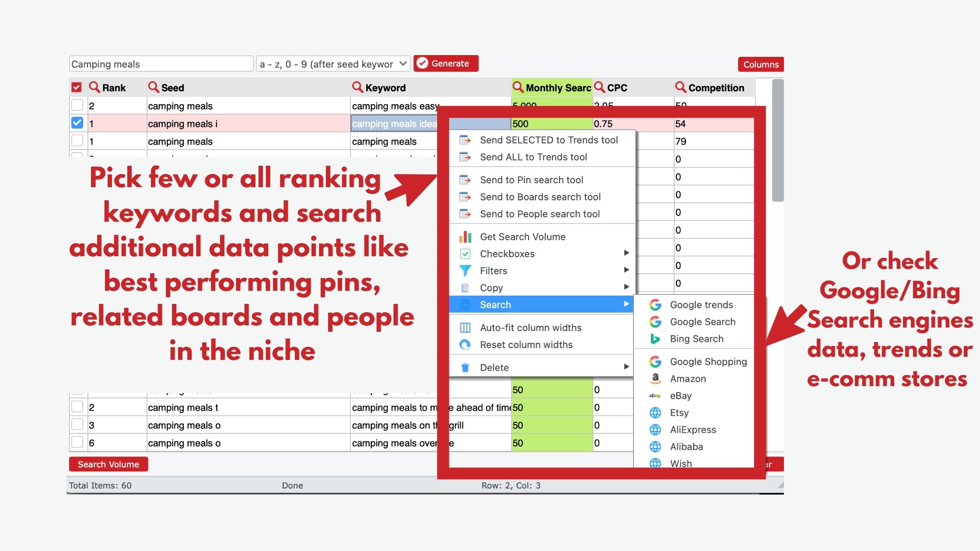Click the Get Search Volume bar chart icon

(465, 237)
